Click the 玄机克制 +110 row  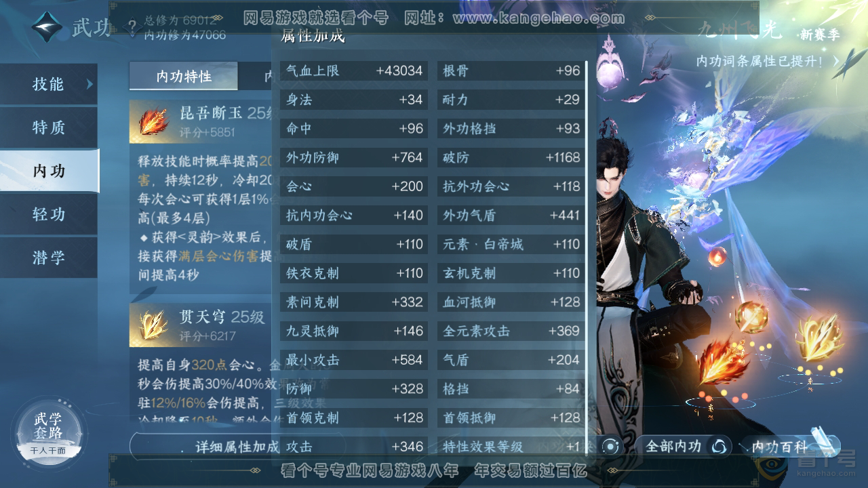[x=511, y=273]
